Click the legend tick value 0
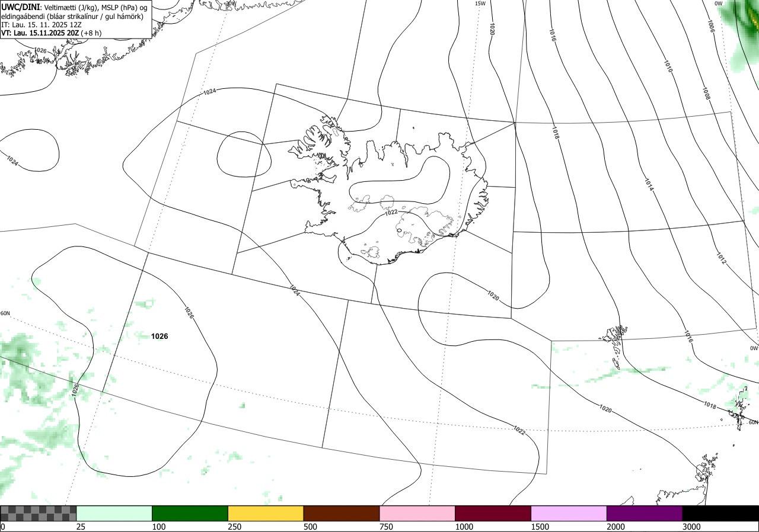Image resolution: width=759 pixels, height=532 pixels. coord(3,527)
